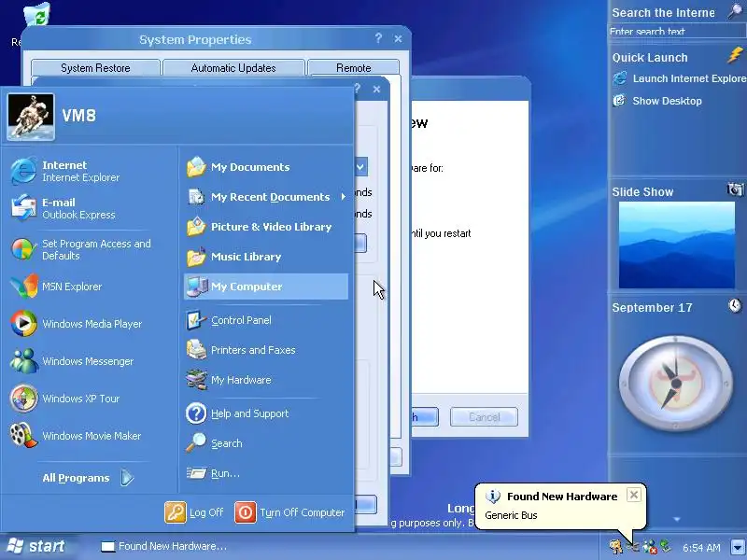Click the sidebar search text field

coord(676,32)
